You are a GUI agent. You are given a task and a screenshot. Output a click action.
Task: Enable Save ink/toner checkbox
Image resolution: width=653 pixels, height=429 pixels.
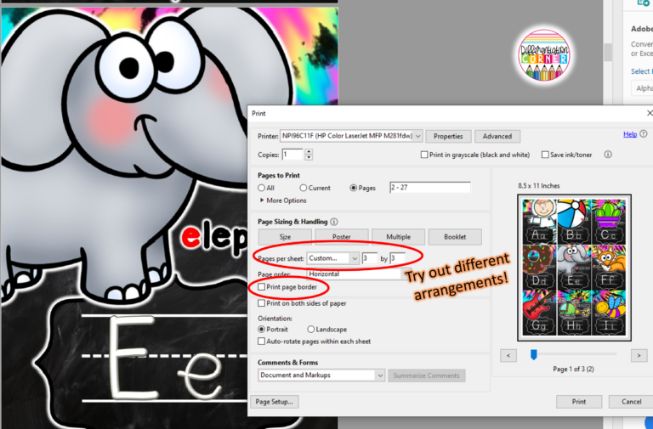point(545,155)
